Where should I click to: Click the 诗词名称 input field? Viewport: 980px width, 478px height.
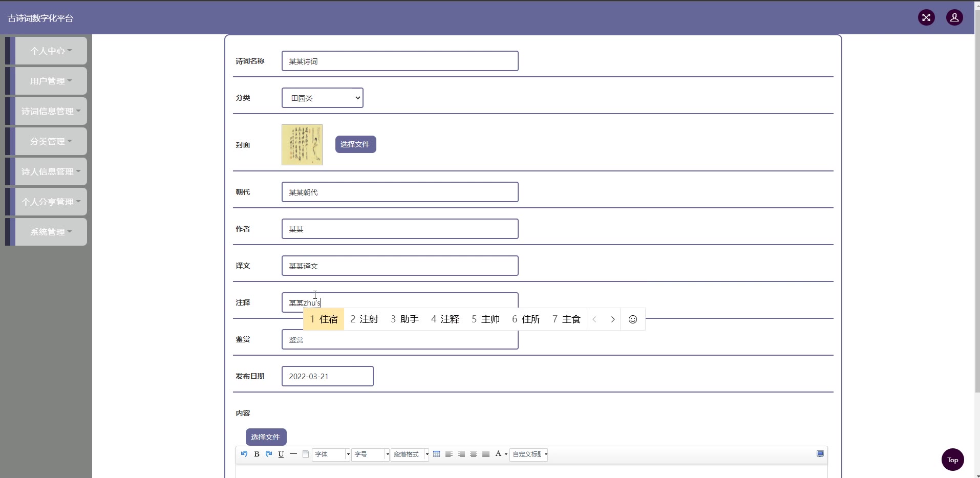400,61
